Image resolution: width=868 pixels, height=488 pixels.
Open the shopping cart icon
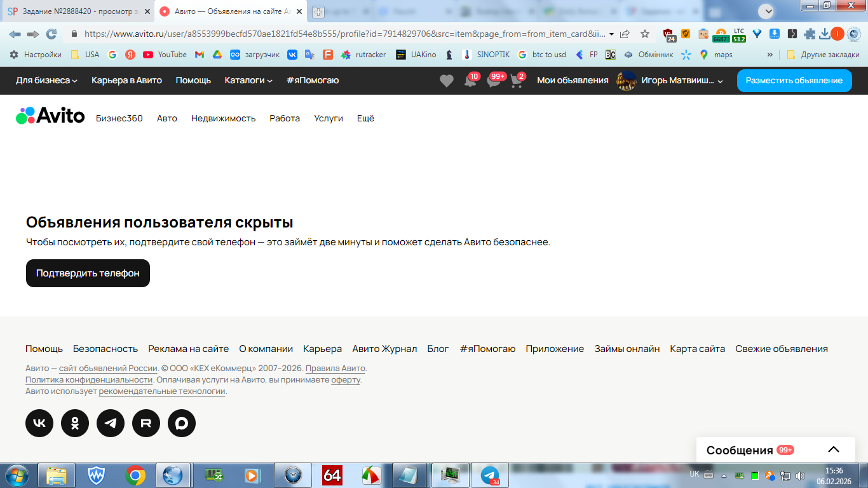517,81
